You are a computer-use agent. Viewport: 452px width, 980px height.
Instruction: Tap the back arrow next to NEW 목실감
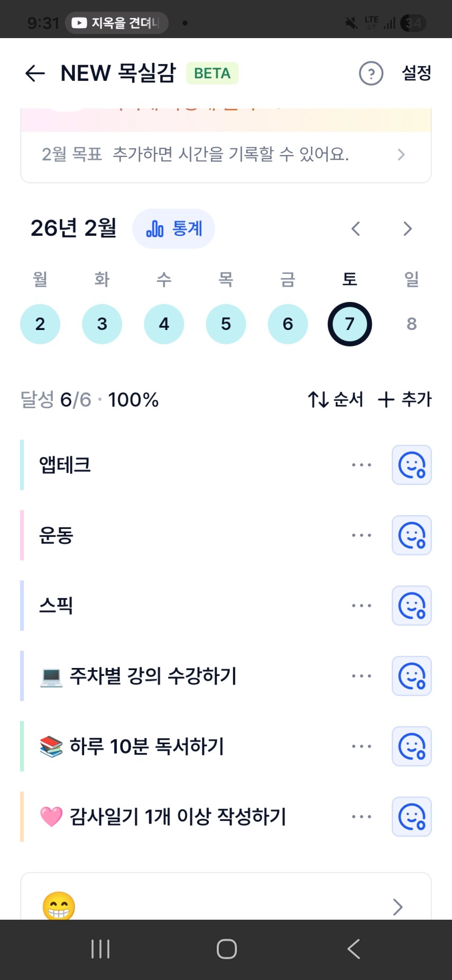[x=35, y=74]
